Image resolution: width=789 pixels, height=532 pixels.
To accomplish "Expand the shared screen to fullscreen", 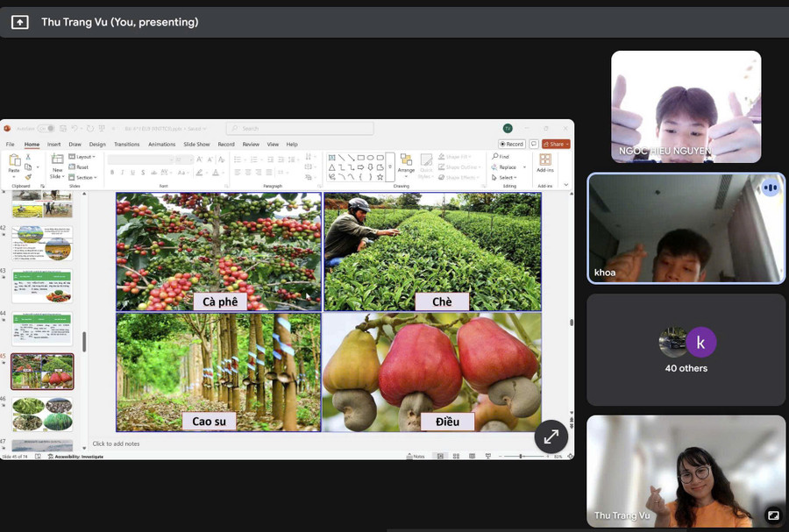I will pos(551,436).
